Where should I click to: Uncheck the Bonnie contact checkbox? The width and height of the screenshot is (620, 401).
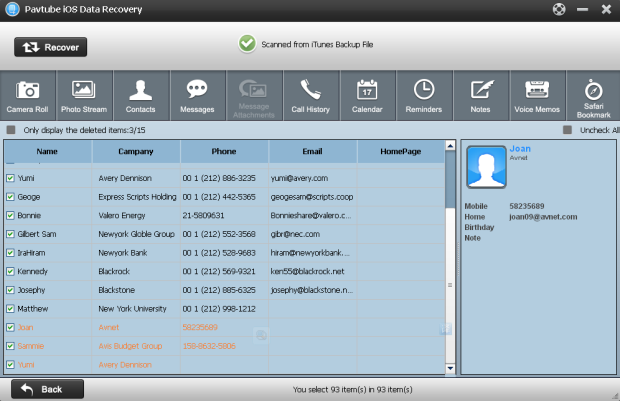[x=11, y=216]
